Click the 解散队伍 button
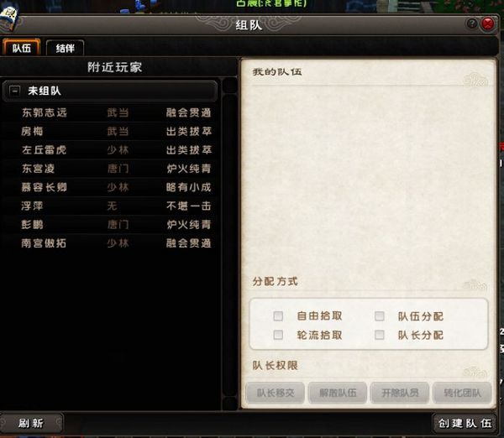Image resolution: width=504 pixels, height=438 pixels. point(338,393)
